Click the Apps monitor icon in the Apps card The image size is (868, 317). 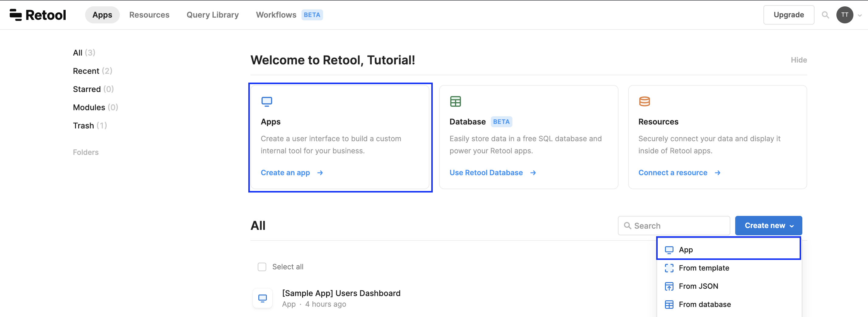pos(267,101)
